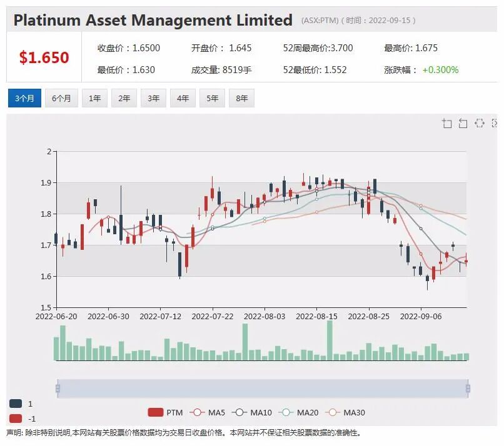Screen dimensions: 504x446
Task: Choose the 1年 range tab
Action: (95, 98)
